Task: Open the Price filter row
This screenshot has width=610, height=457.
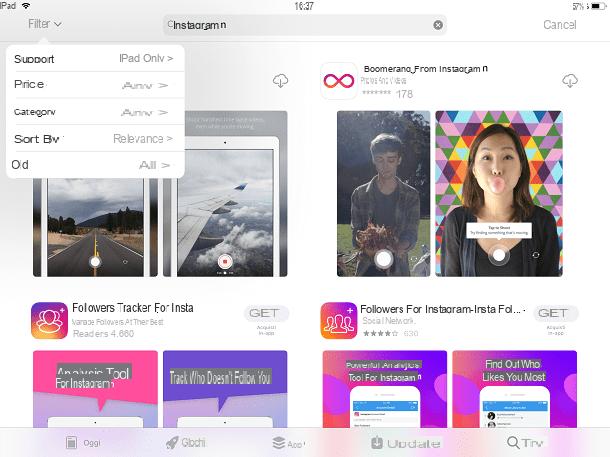Action: (x=95, y=85)
